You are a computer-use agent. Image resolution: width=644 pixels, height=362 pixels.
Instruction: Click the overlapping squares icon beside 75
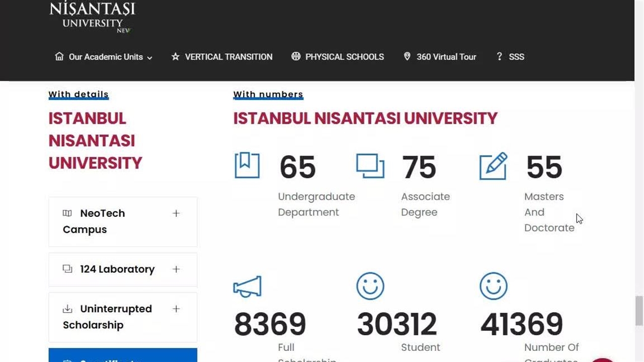pyautogui.click(x=370, y=165)
